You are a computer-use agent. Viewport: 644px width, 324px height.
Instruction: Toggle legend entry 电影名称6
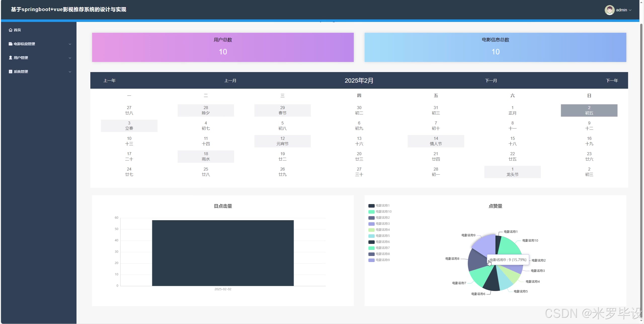(x=379, y=242)
